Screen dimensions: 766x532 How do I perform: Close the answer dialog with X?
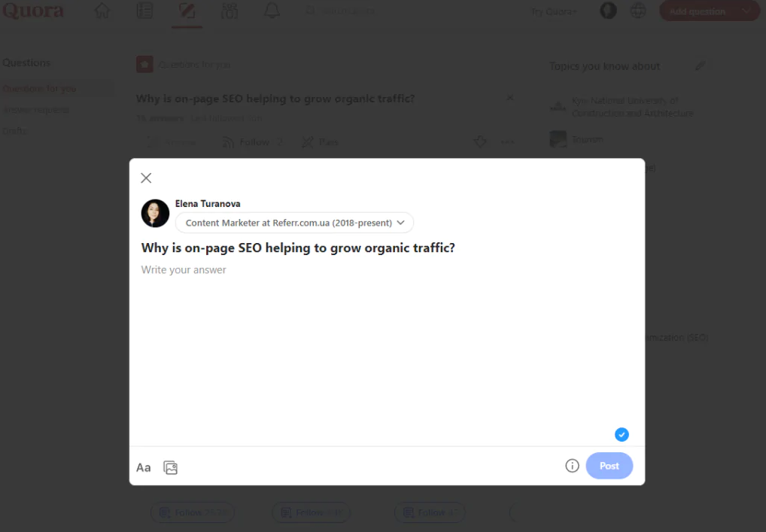point(146,178)
